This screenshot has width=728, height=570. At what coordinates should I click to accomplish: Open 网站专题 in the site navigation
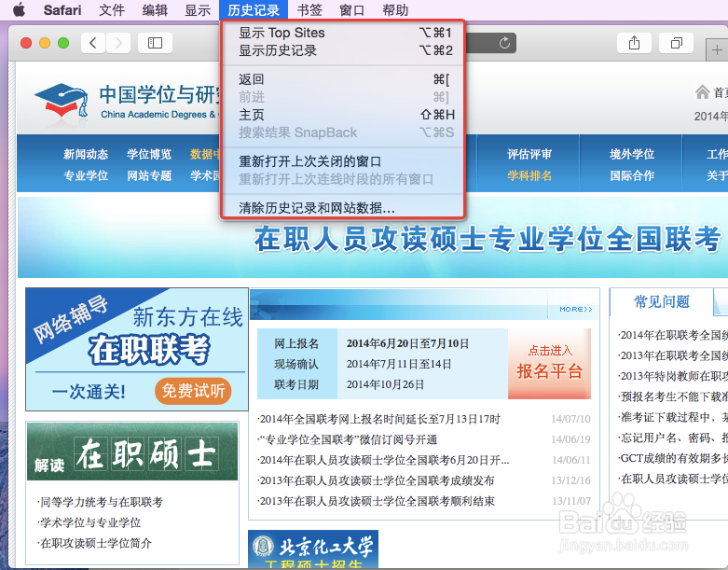(149, 175)
